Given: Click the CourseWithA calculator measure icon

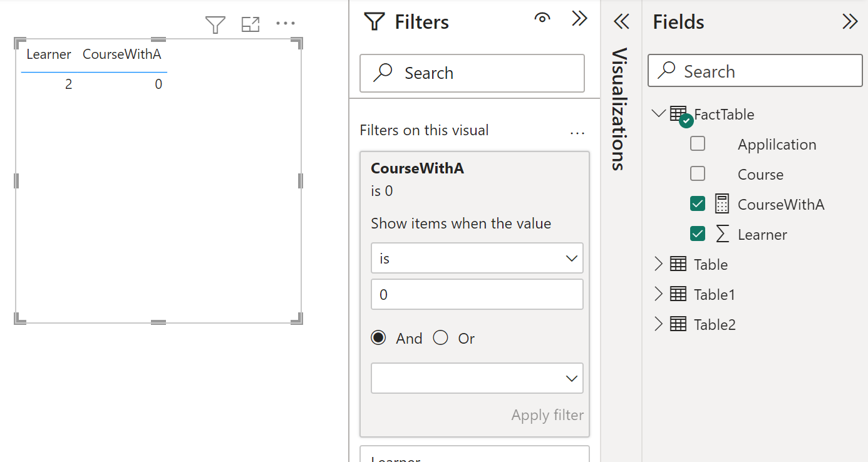Looking at the screenshot, I should point(722,204).
